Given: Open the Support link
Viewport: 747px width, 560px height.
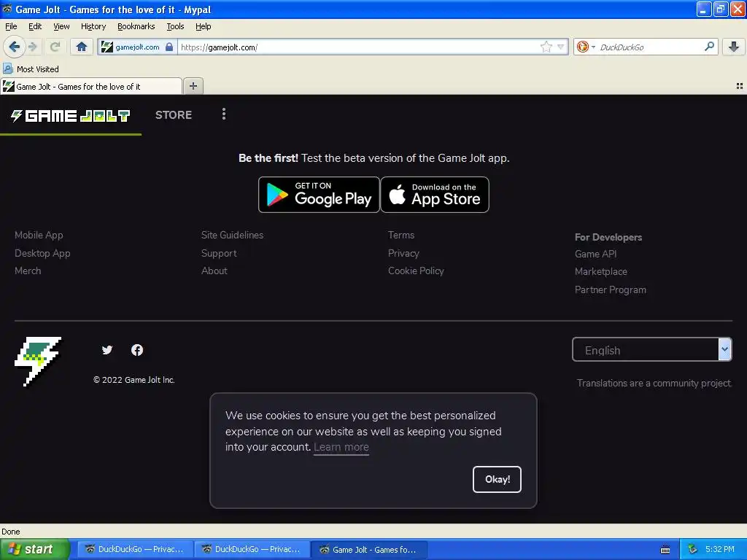Looking at the screenshot, I should pyautogui.click(x=219, y=253).
